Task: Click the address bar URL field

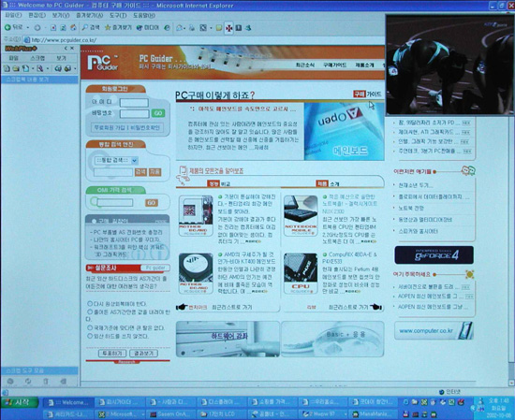Action: (x=203, y=40)
